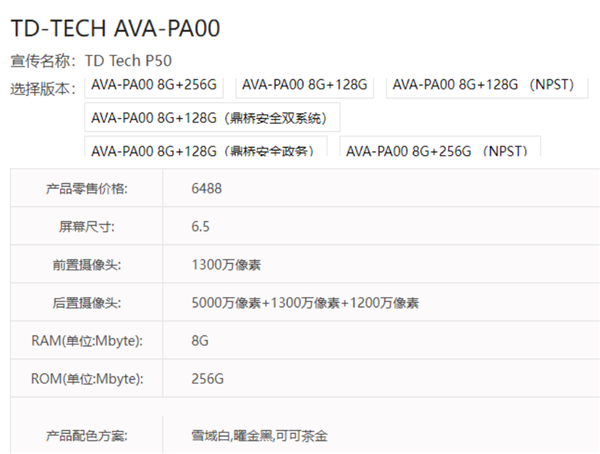Choose AVA-PA00 8G+128G 鼎桥安全双系统 version
This screenshot has width=600, height=454.
(x=212, y=118)
